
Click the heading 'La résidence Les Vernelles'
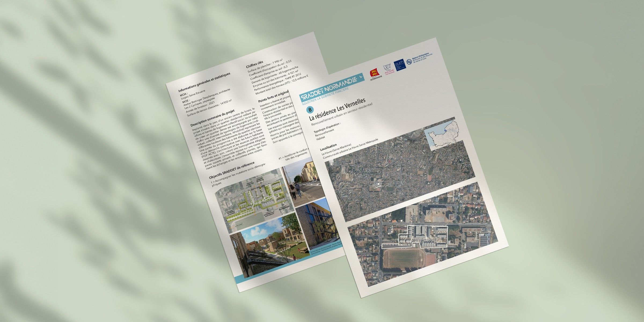click(x=337, y=109)
